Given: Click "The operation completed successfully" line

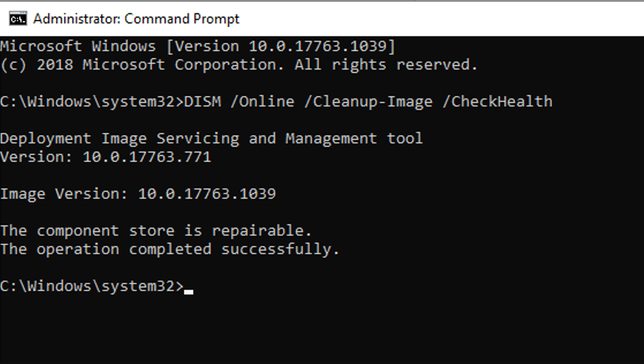Looking at the screenshot, I should (x=170, y=250).
